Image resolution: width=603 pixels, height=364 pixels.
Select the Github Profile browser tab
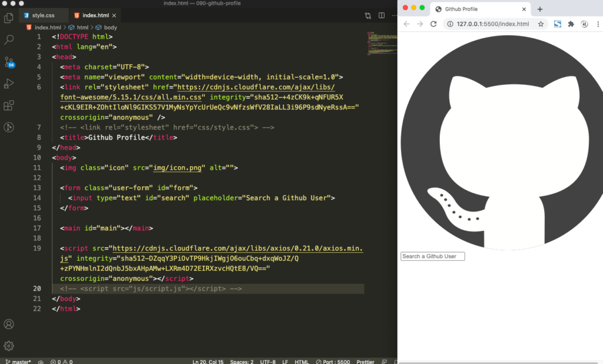click(x=481, y=9)
